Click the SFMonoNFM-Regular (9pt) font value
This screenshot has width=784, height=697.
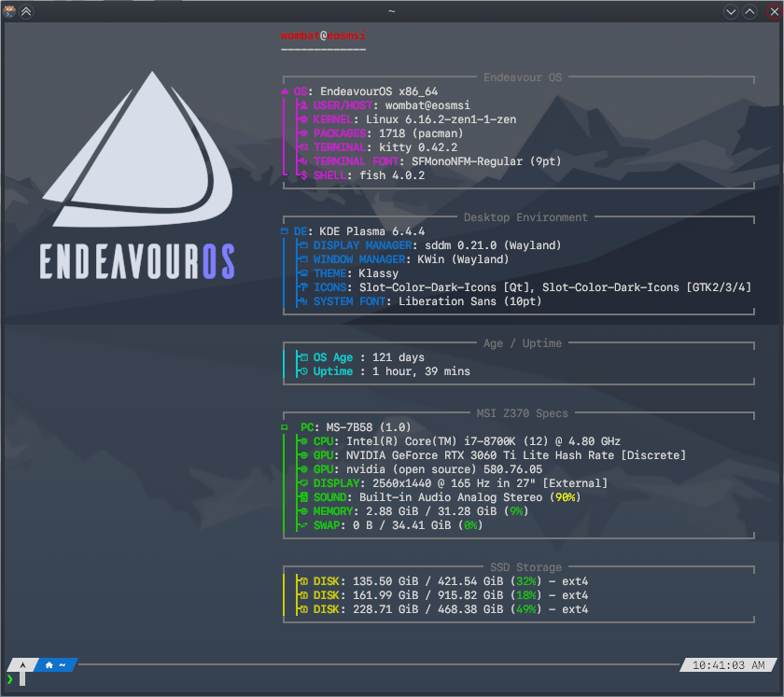[486, 161]
